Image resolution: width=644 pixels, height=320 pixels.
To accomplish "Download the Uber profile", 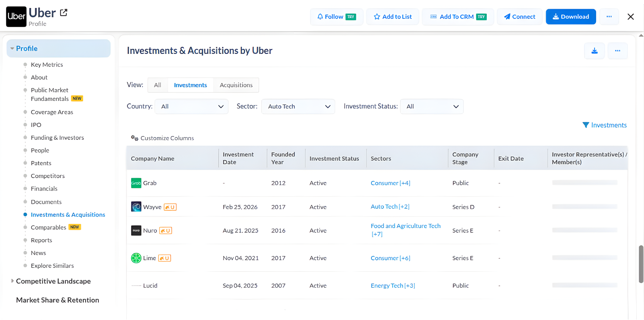I will pyautogui.click(x=571, y=17).
